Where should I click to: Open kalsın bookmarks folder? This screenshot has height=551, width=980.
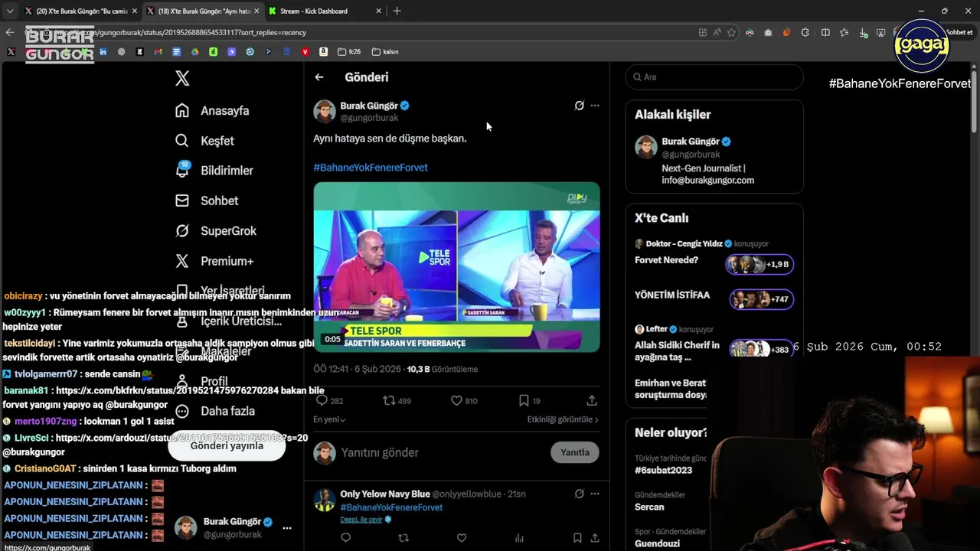(x=385, y=52)
